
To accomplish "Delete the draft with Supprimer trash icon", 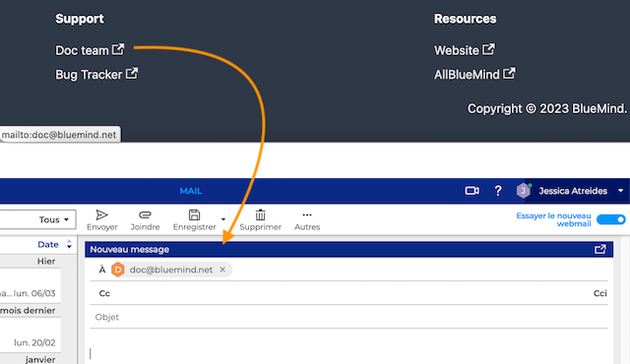I will click(260, 220).
